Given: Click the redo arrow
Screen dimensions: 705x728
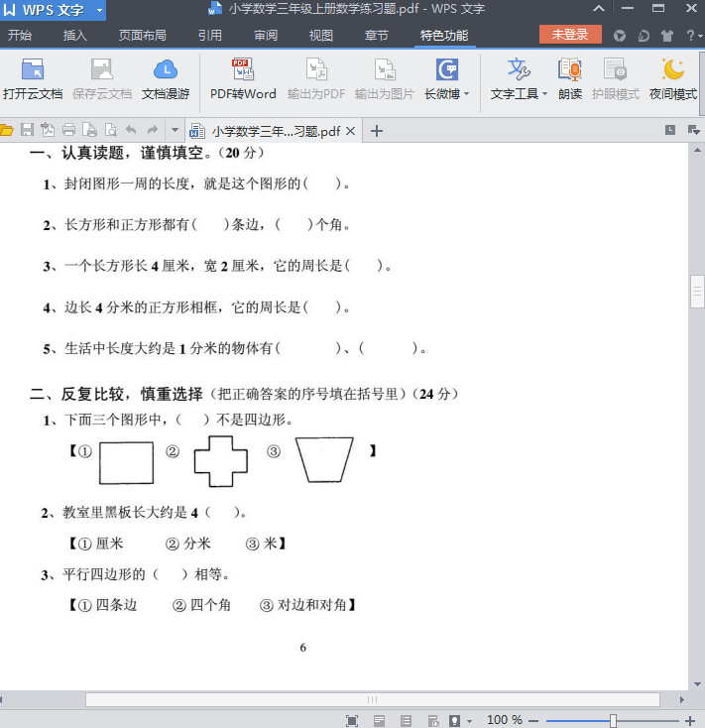Looking at the screenshot, I should click(x=153, y=130).
